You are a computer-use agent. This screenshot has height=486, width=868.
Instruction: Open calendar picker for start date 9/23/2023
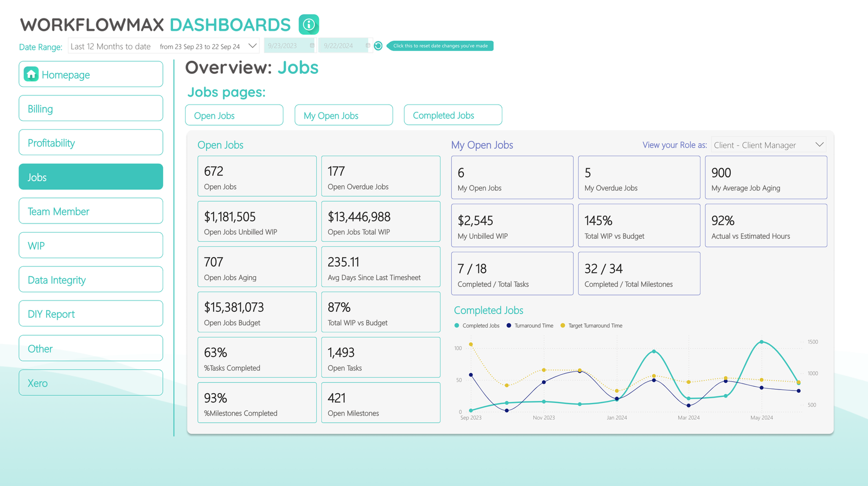[x=312, y=46]
